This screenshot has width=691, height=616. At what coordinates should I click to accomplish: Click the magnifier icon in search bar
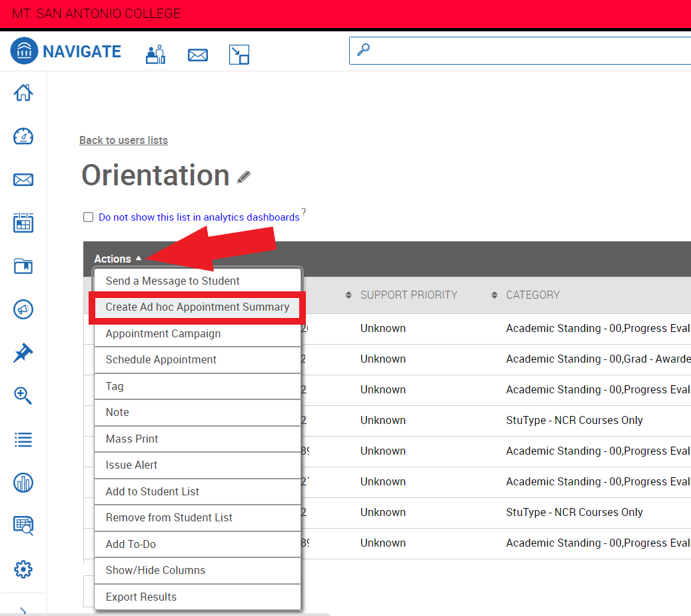[364, 49]
